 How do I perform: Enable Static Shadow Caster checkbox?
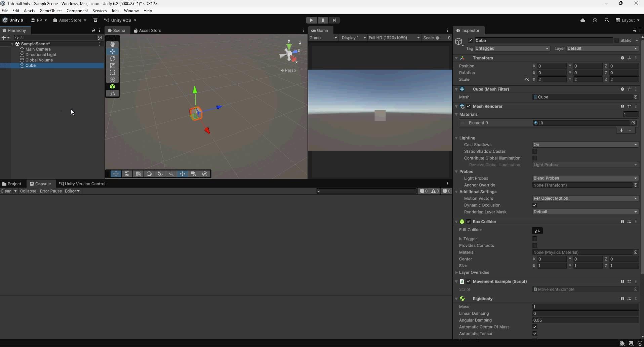click(x=535, y=152)
